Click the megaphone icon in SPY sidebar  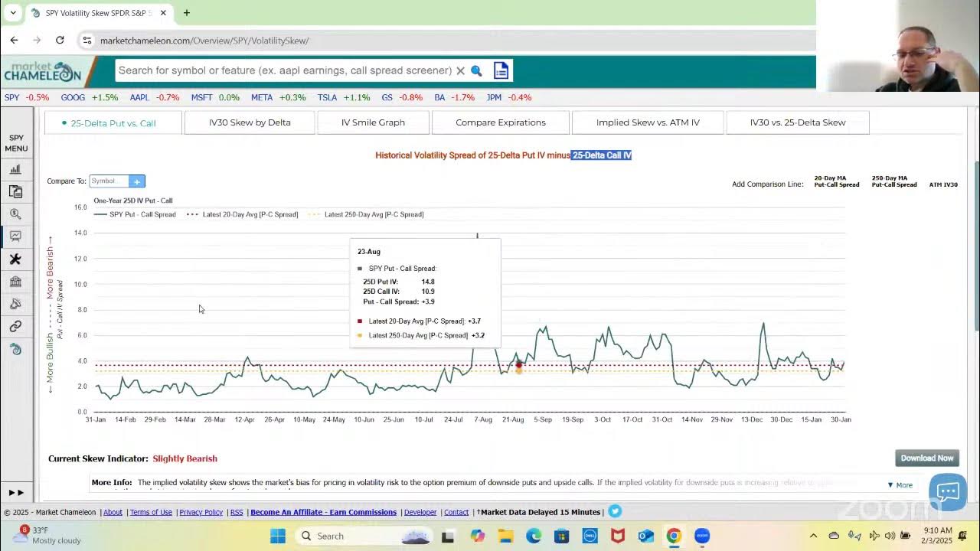(x=15, y=304)
